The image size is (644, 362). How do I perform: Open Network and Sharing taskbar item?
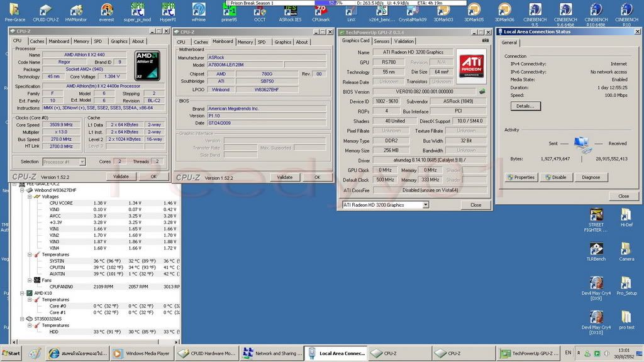(272, 353)
